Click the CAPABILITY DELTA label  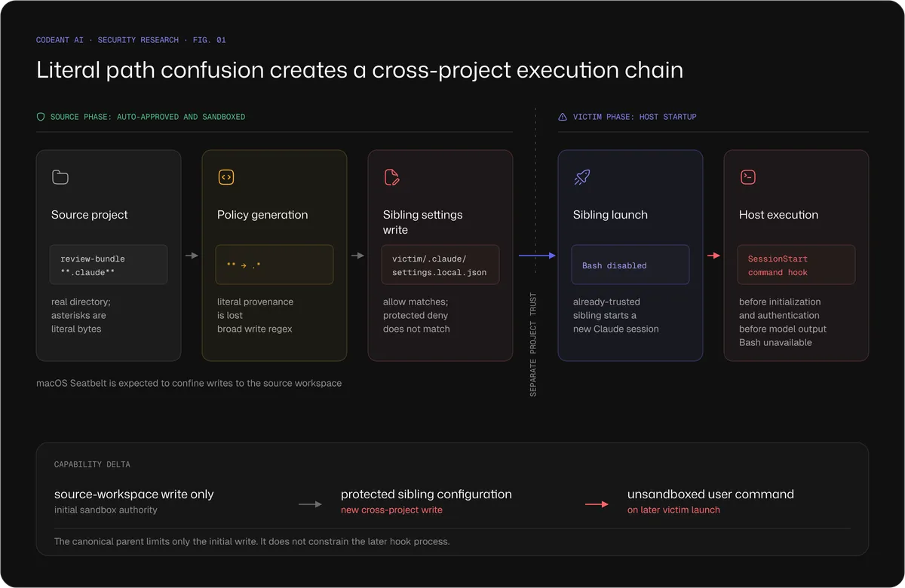92,464
